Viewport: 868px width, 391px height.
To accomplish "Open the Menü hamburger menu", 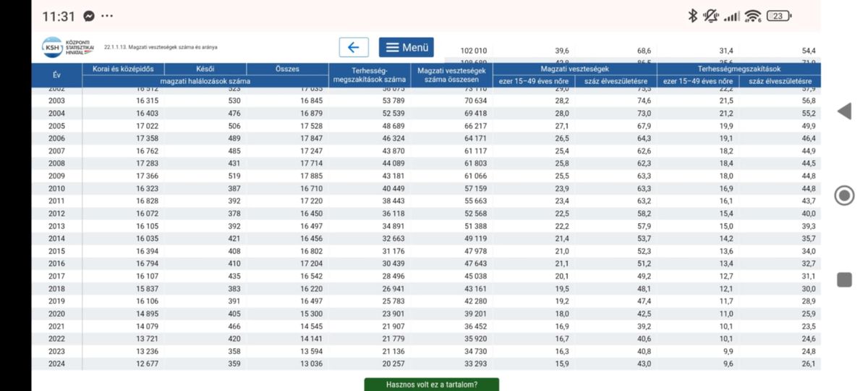I will click(407, 48).
